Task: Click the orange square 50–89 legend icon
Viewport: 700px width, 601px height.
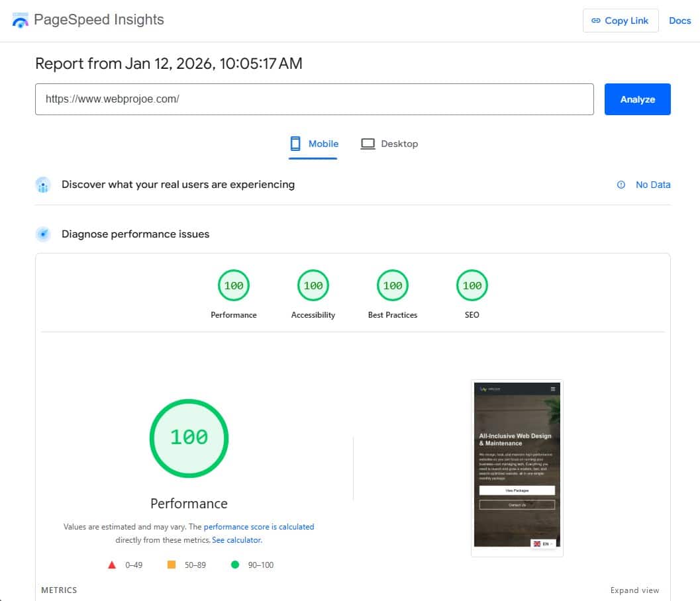Action: (171, 565)
